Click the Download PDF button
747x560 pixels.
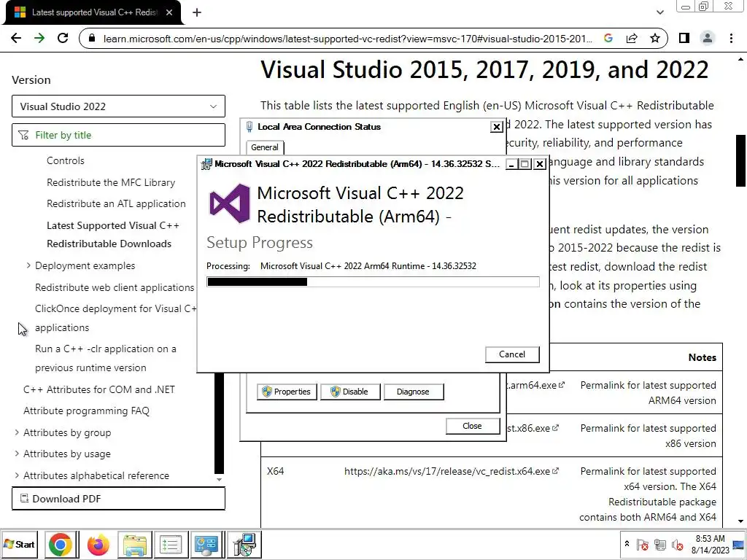tap(118, 499)
